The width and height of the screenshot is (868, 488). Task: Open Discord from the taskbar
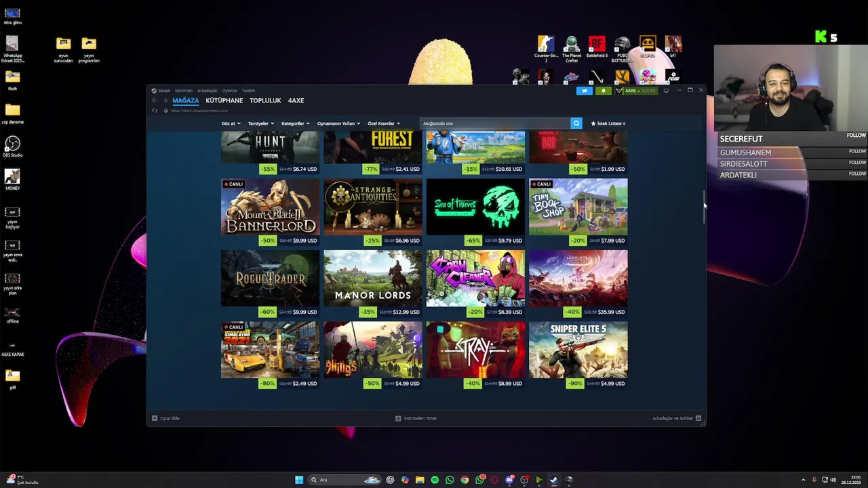pos(509,480)
